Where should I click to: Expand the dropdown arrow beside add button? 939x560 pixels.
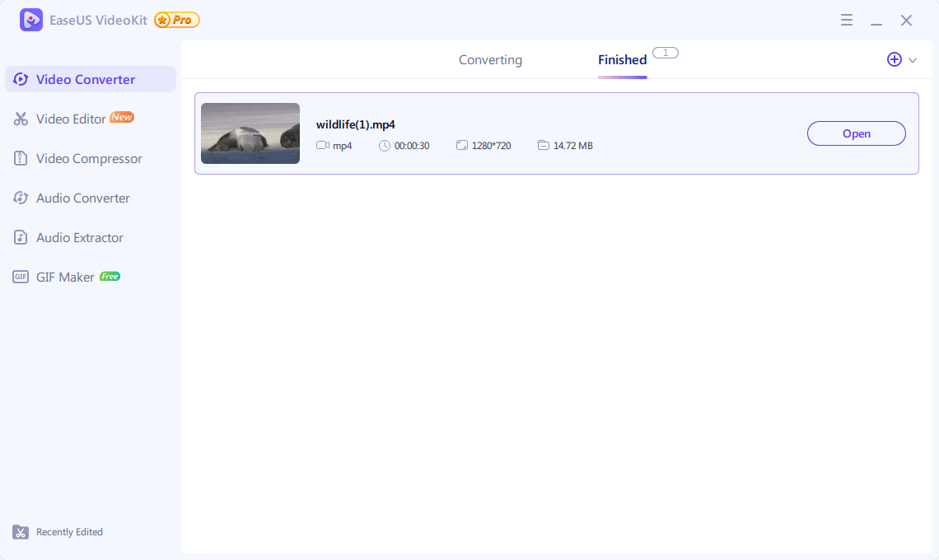[x=913, y=60]
